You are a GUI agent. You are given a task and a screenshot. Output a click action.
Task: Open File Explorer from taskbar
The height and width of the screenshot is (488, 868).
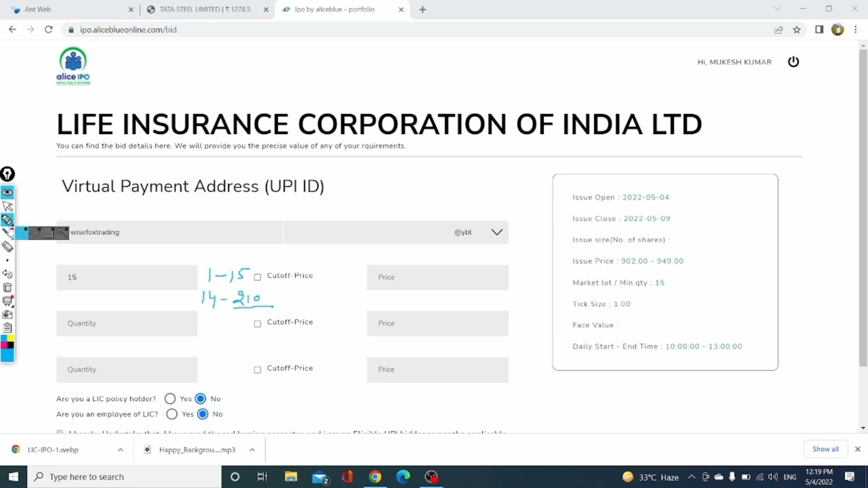(x=290, y=477)
